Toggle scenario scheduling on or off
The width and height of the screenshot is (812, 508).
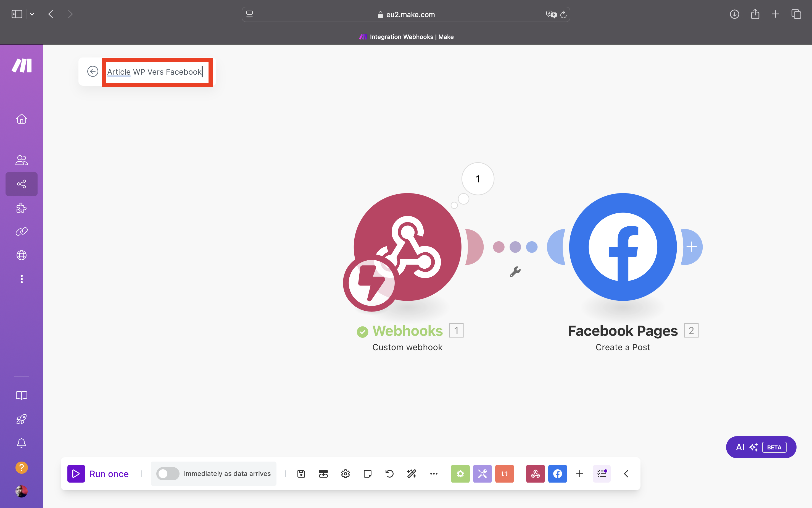point(168,473)
